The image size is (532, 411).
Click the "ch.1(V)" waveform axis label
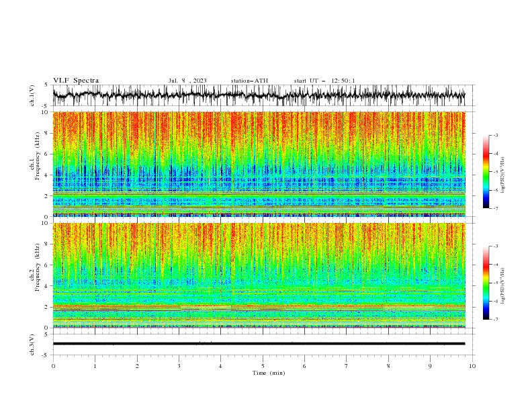coord(32,95)
